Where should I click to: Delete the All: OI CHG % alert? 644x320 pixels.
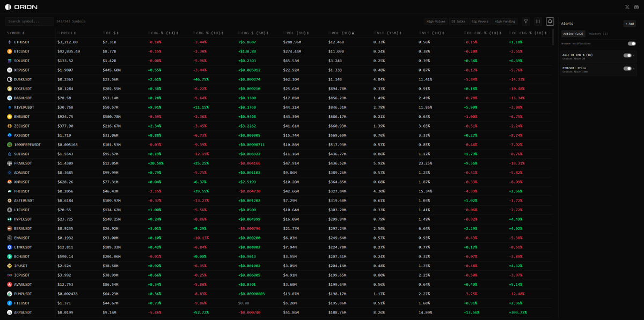(x=634, y=55)
